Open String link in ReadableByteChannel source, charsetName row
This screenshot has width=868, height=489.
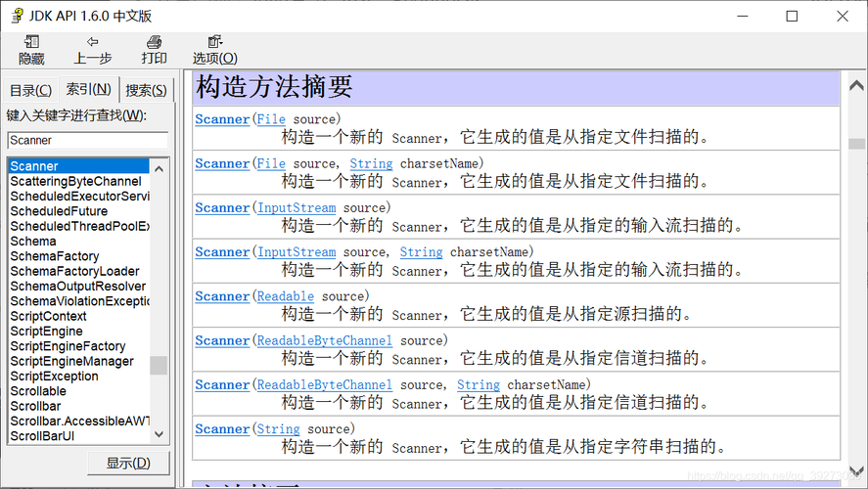[x=479, y=385]
